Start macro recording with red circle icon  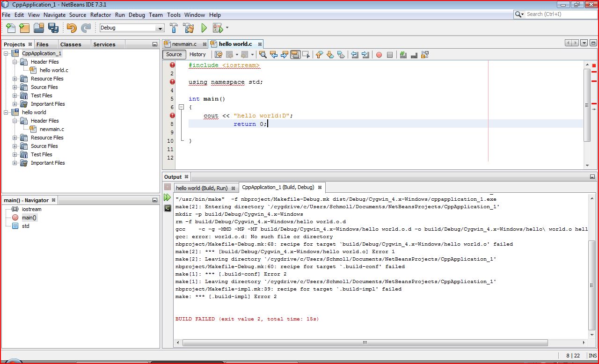coord(379,55)
